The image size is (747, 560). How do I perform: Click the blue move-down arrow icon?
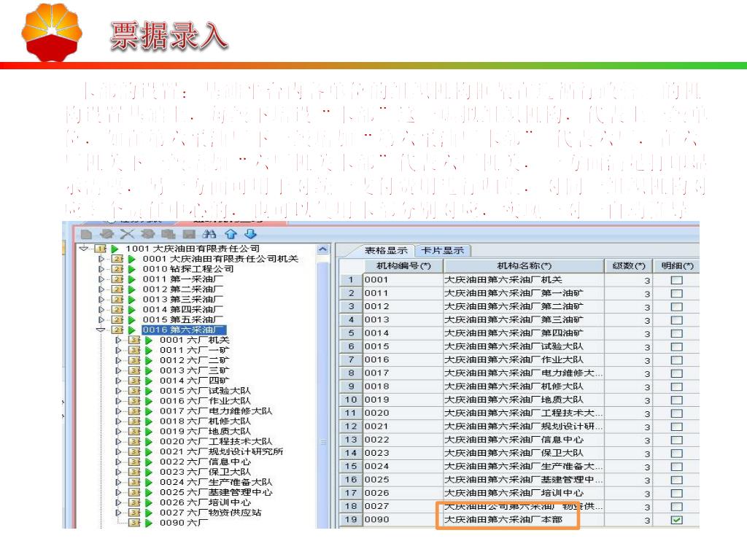(251, 234)
